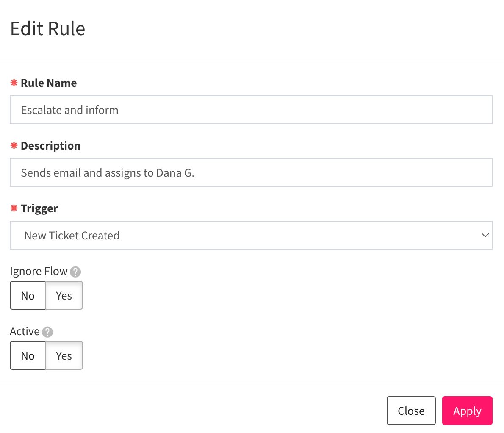Click the Active label text
The height and width of the screenshot is (433, 504).
click(25, 331)
